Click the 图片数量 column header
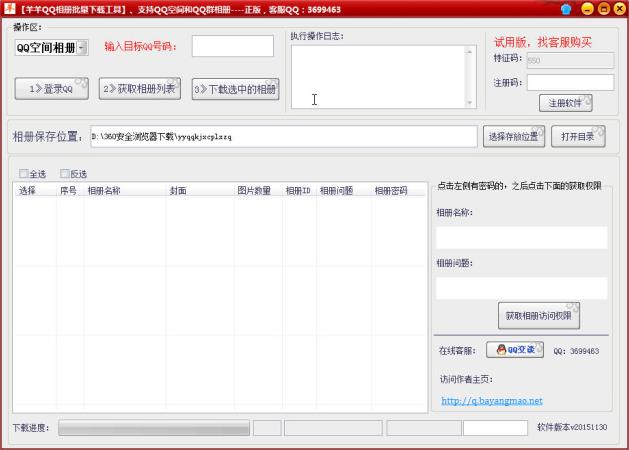Image resolution: width=629 pixels, height=450 pixels. 254,190
